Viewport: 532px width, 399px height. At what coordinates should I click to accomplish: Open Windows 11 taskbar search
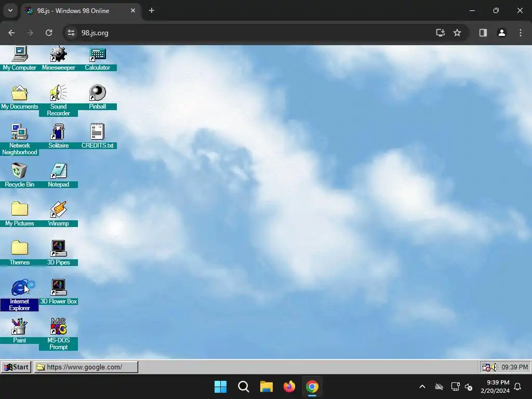coord(244,387)
